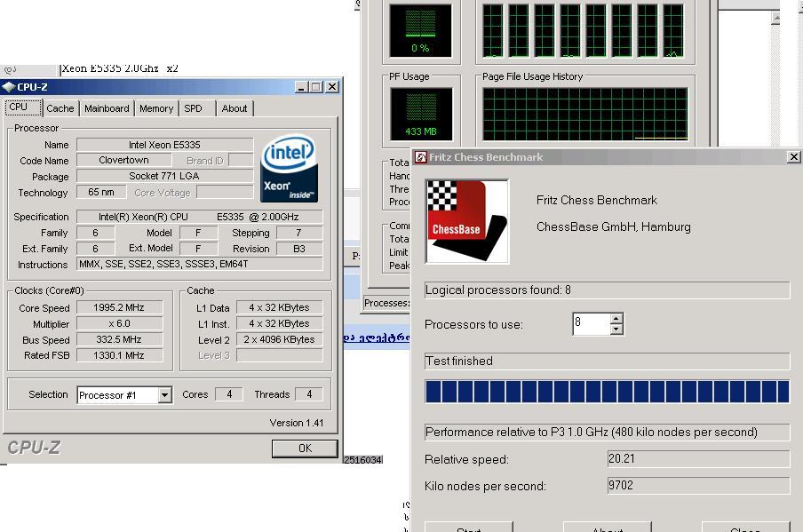Close the Fritz Chess Benchmark dialog
The width and height of the screenshot is (803, 532).
(793, 157)
